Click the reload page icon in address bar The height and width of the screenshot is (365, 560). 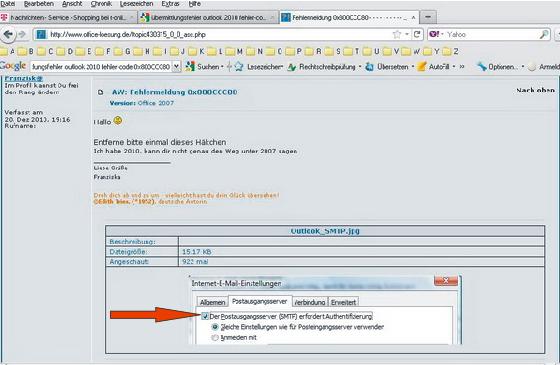[x=416, y=34]
